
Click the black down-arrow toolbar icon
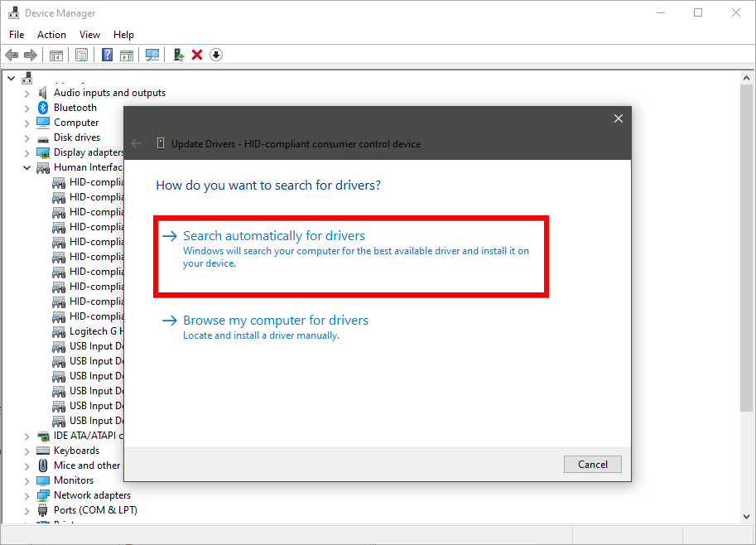click(x=216, y=55)
